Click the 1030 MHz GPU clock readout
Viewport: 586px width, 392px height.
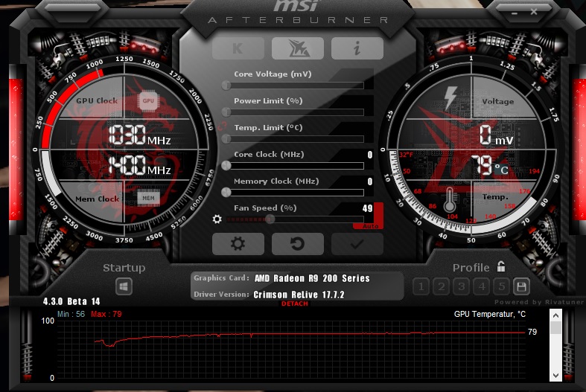139,135
